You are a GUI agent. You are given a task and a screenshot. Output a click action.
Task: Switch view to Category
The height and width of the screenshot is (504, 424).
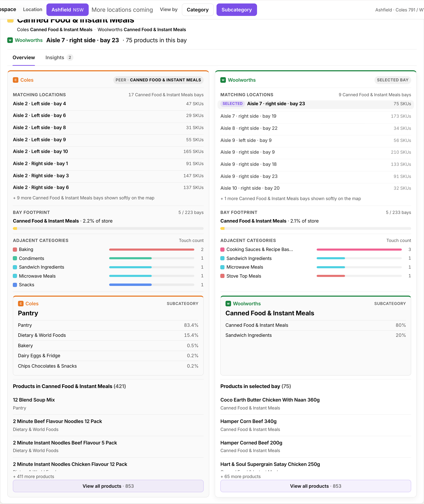pos(198,10)
